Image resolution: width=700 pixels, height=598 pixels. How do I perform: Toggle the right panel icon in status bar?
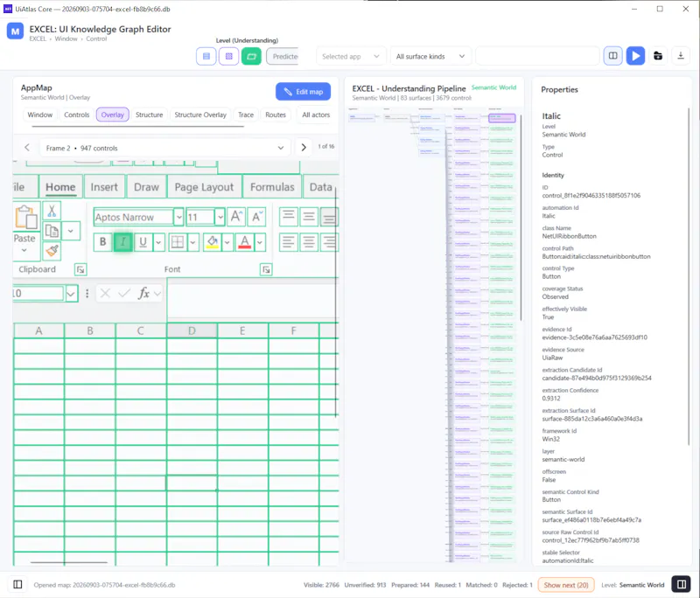pyautogui.click(x=682, y=584)
